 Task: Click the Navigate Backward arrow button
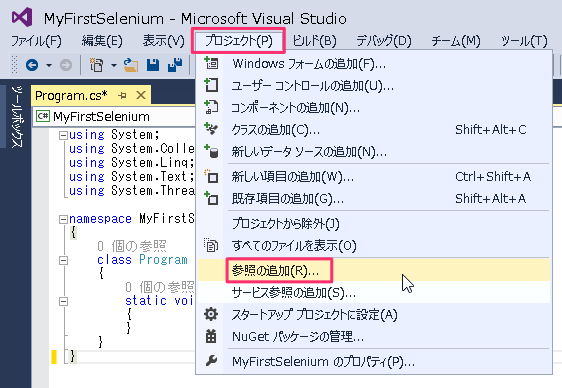(x=32, y=65)
